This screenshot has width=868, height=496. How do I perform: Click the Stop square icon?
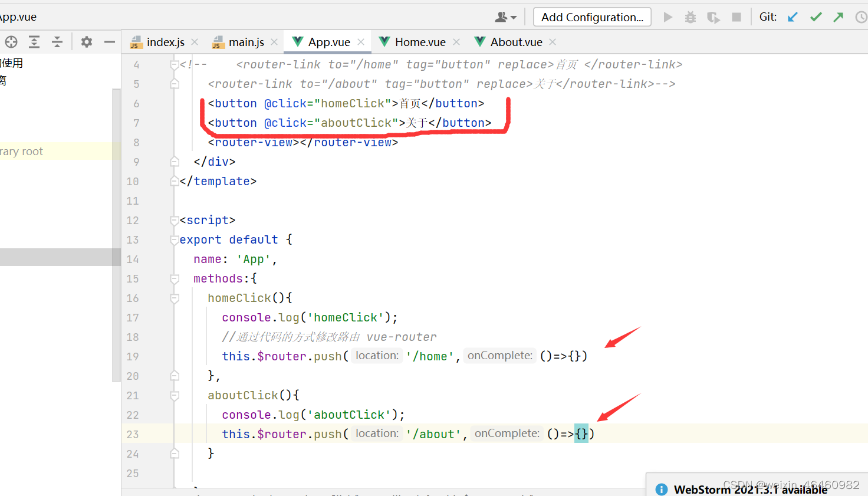click(x=737, y=17)
